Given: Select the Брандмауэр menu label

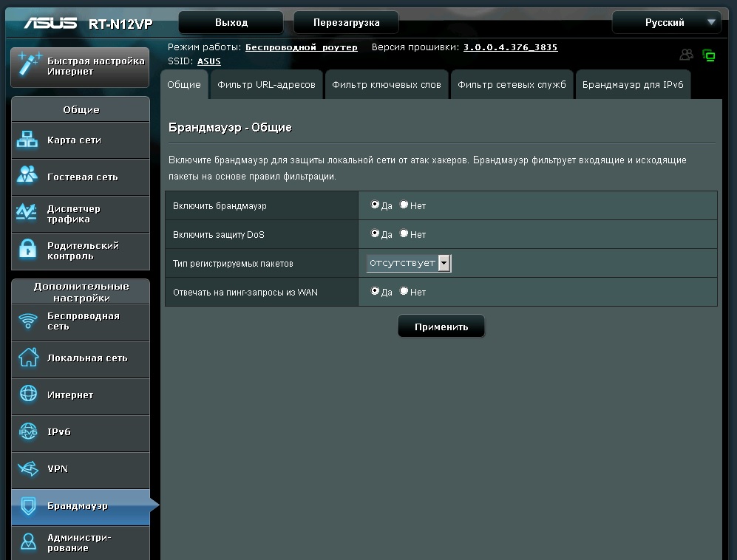Looking at the screenshot, I should 78,506.
